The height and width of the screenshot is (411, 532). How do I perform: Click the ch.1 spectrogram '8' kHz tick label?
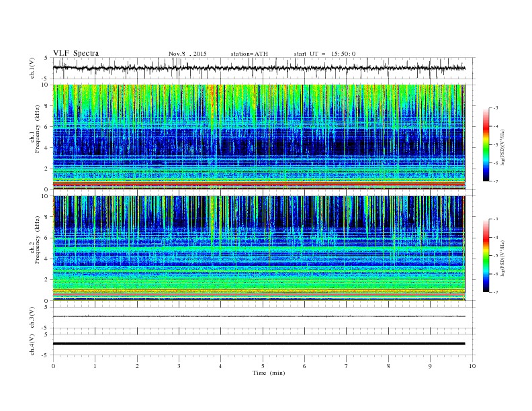(x=46, y=106)
